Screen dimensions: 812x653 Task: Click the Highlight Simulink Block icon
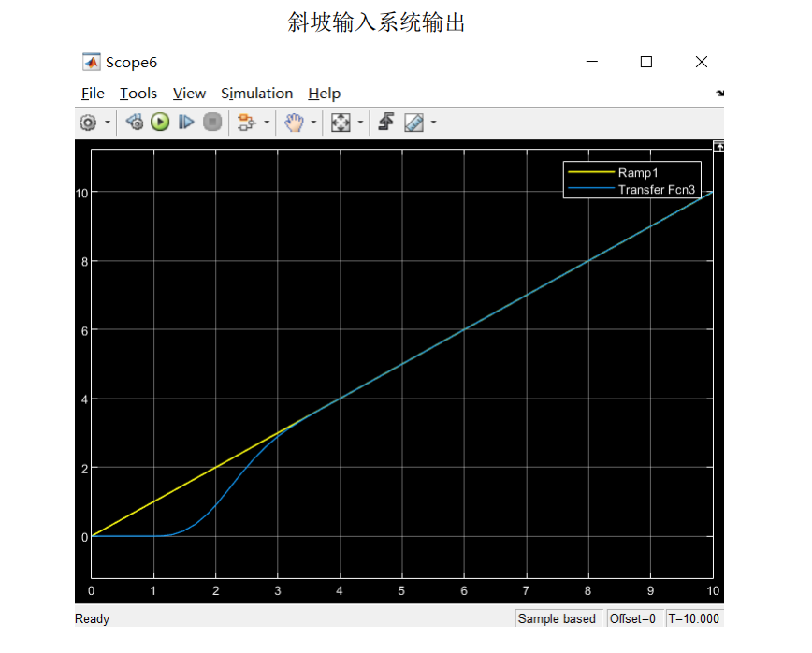247,123
